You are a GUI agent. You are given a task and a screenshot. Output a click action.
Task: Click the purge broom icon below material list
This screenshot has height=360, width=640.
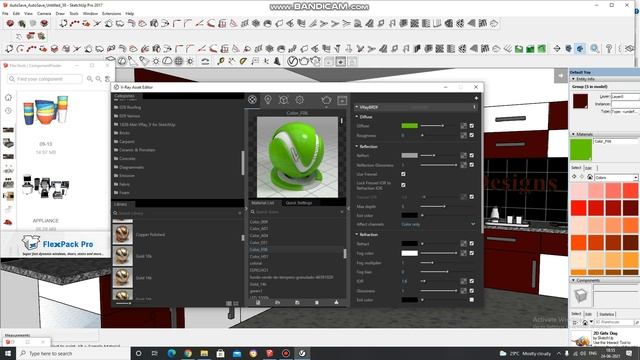[336, 302]
